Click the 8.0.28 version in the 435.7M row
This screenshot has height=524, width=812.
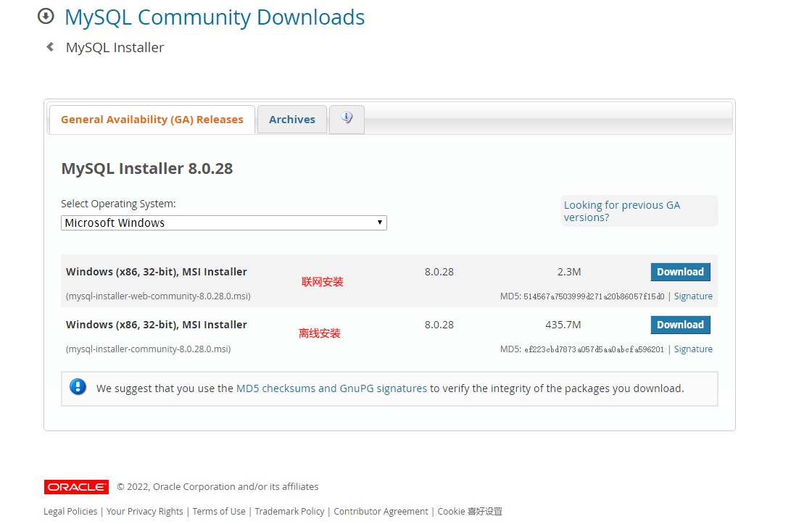point(439,325)
